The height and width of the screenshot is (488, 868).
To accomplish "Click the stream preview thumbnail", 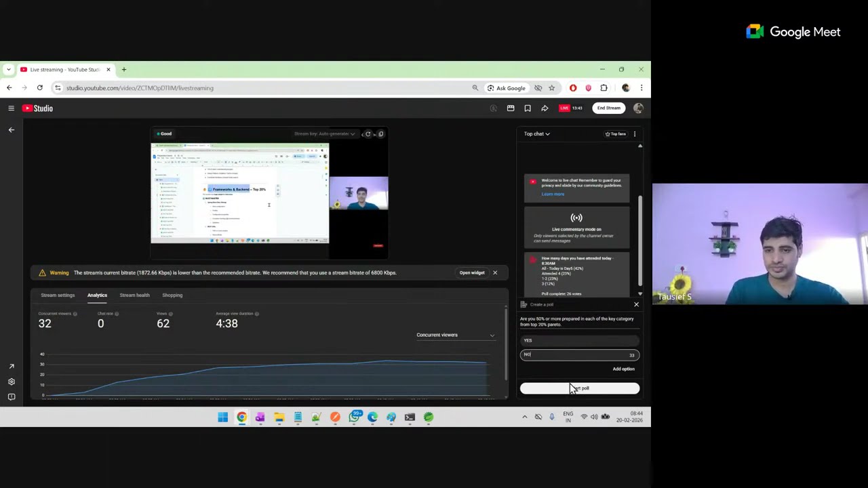I will [x=269, y=193].
